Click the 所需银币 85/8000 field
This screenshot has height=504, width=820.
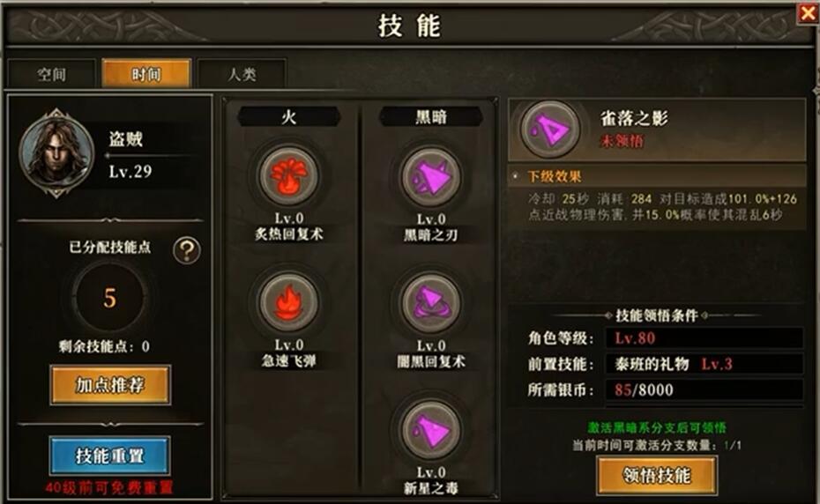[704, 389]
